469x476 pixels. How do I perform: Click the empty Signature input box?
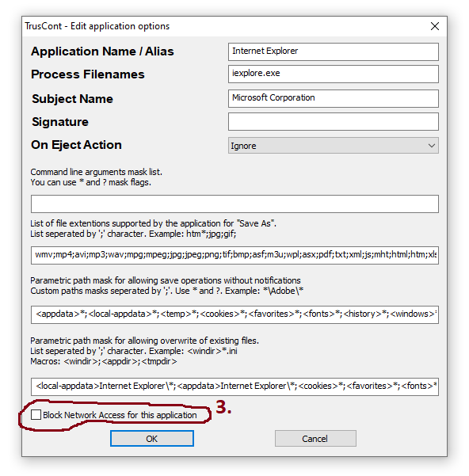(x=333, y=121)
